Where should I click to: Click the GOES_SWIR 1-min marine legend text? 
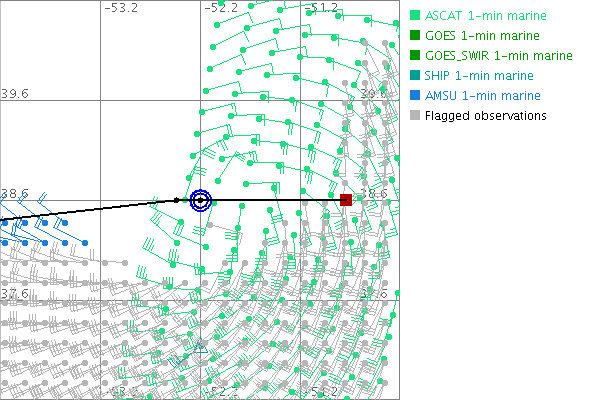[x=498, y=56]
